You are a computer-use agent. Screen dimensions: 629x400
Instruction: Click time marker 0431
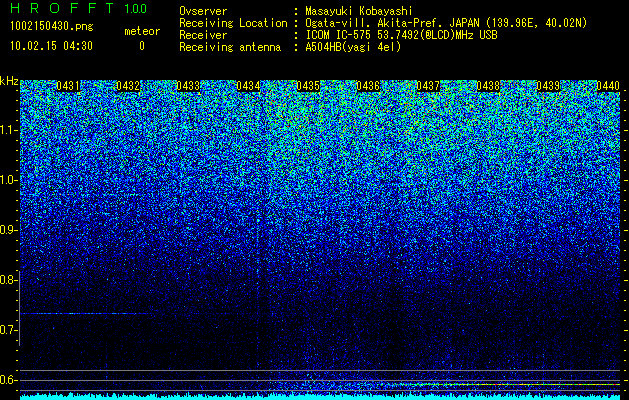point(68,86)
